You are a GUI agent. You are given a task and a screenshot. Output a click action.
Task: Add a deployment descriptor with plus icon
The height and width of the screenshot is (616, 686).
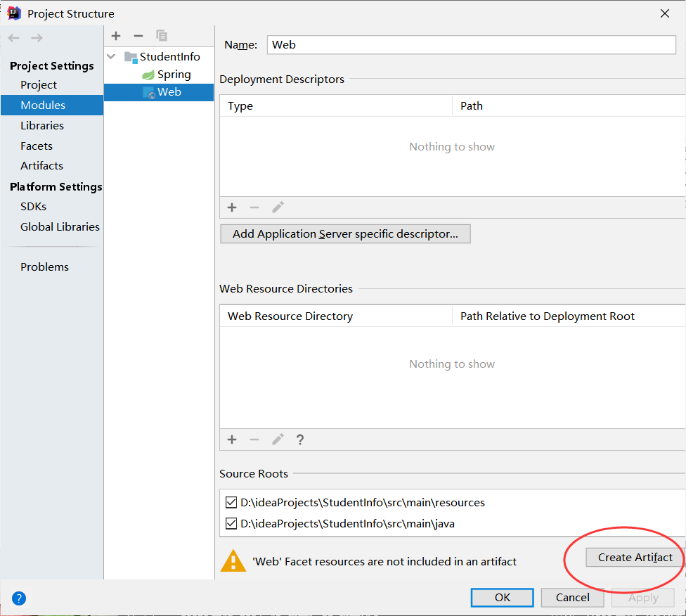(x=232, y=207)
